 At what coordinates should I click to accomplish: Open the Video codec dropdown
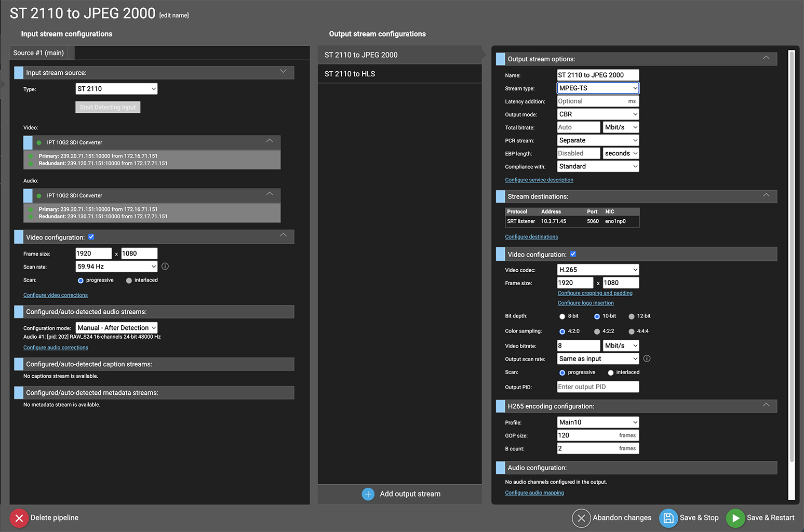pos(598,270)
